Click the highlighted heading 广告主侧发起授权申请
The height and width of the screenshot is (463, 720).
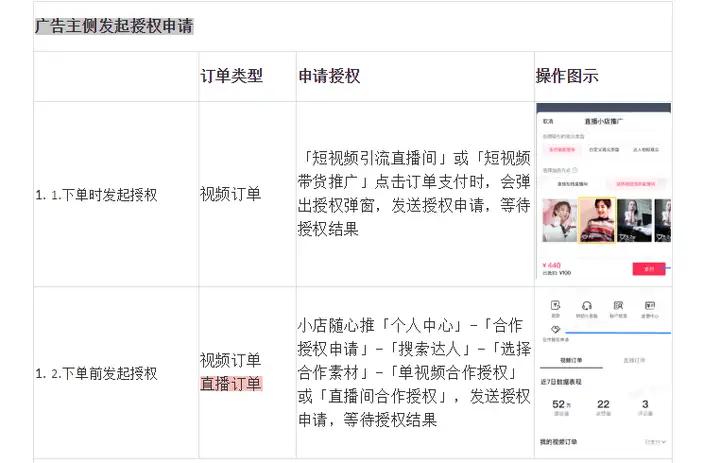(x=114, y=26)
